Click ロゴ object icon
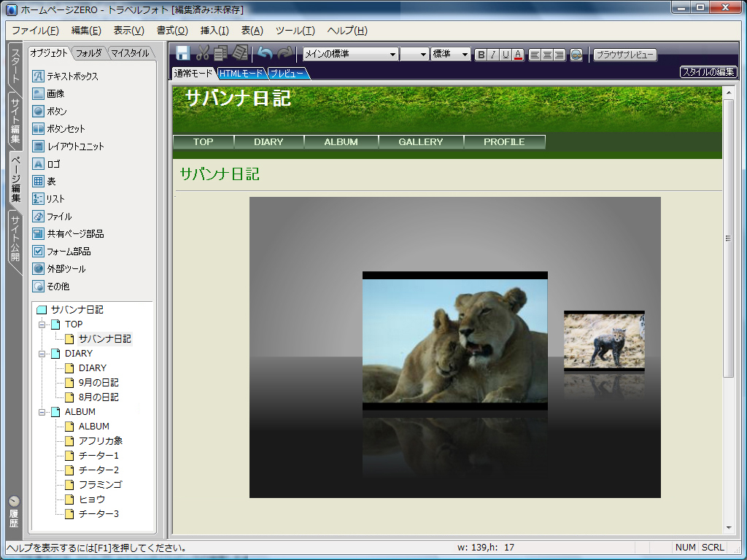Viewport: 747px width, 560px height. pos(38,164)
